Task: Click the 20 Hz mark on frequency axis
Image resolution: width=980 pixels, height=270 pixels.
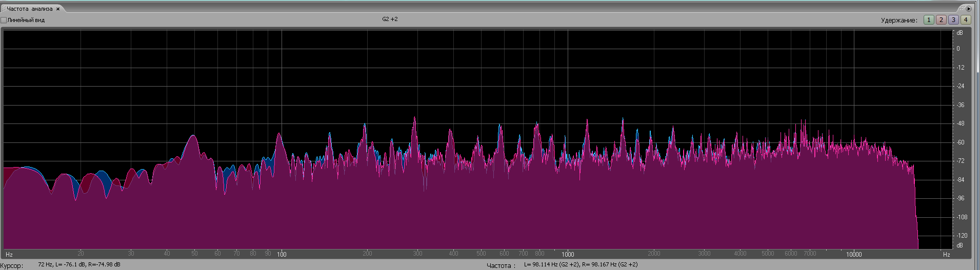Action: click(81, 254)
